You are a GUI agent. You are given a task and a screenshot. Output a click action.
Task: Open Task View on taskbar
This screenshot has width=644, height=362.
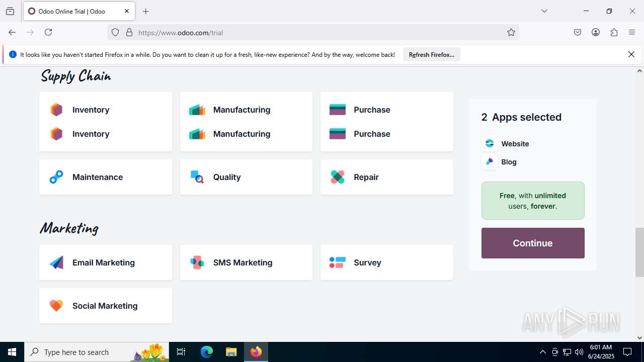[181, 352]
